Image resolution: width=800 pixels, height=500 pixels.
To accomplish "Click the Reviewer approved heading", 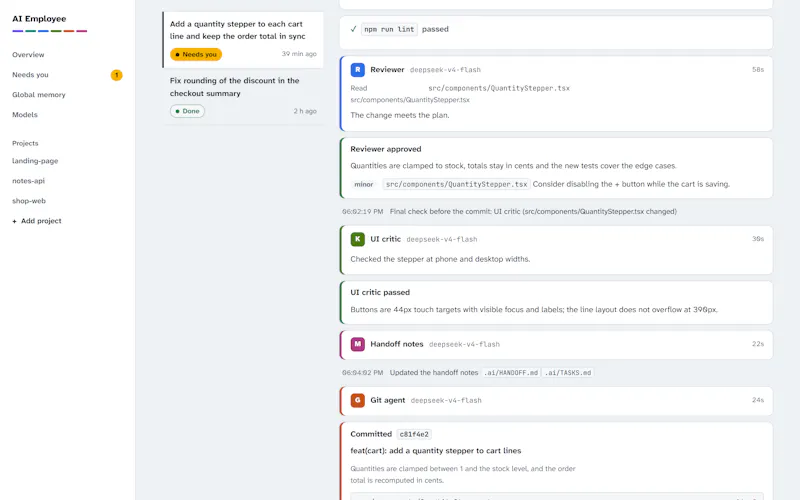I will point(386,149).
